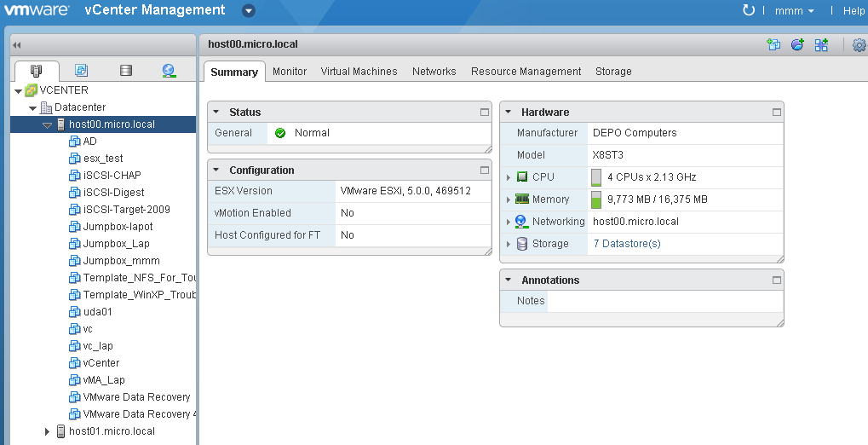Switch to Storage inventory view icon

[x=126, y=70]
